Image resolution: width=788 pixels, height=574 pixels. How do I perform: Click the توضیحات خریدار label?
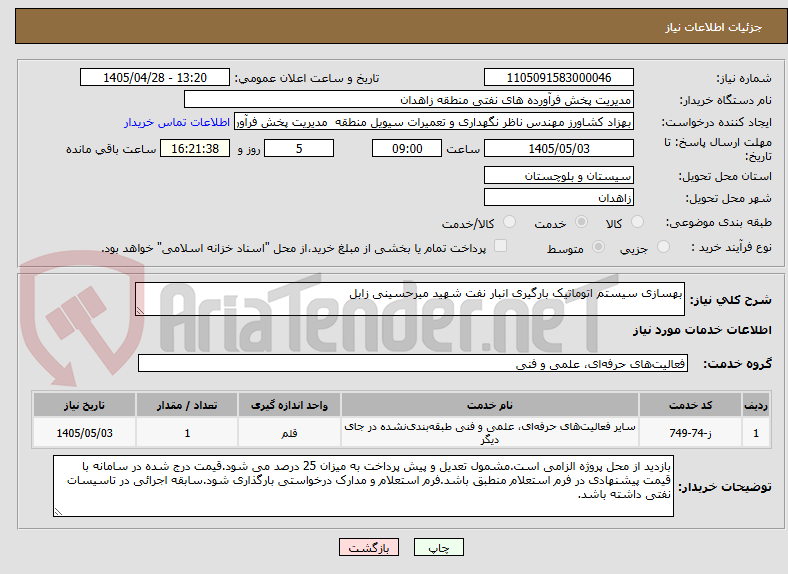pos(725,487)
